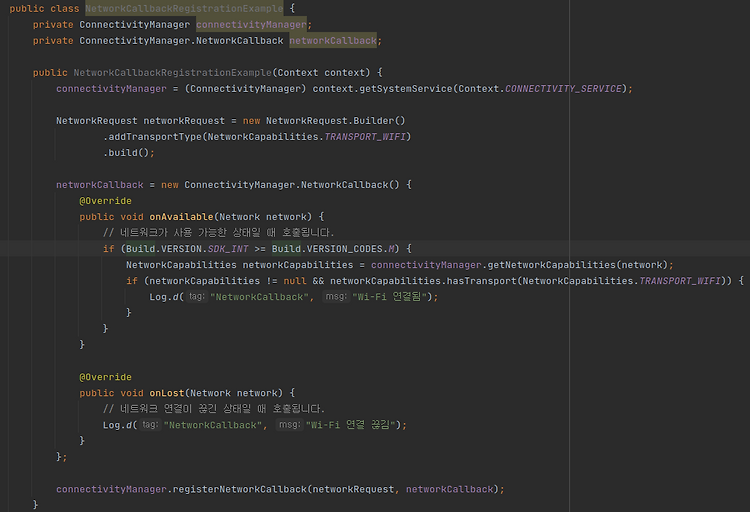Click the registerNetworkCallback method call
The image size is (750, 512).
(x=239, y=489)
